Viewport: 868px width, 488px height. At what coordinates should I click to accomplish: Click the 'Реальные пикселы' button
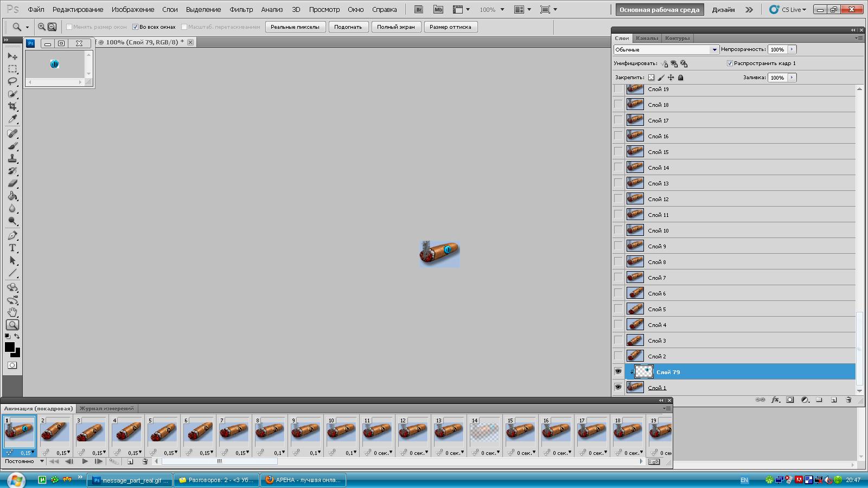[x=295, y=27]
